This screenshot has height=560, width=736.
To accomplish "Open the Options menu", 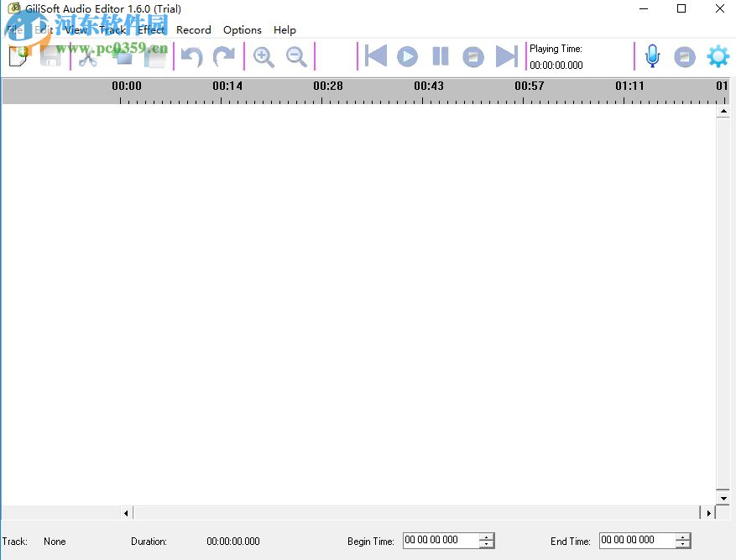I will [x=242, y=29].
